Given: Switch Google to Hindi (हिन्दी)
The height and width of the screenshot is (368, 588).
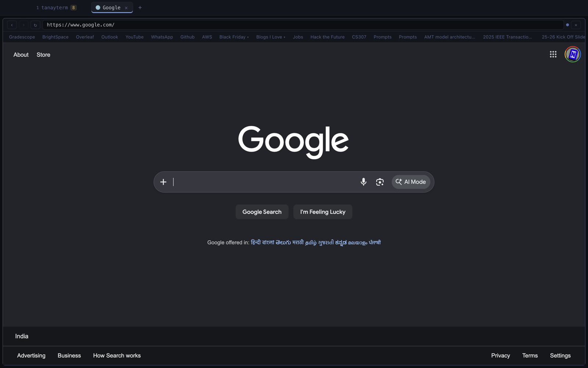Looking at the screenshot, I should pyautogui.click(x=255, y=243).
